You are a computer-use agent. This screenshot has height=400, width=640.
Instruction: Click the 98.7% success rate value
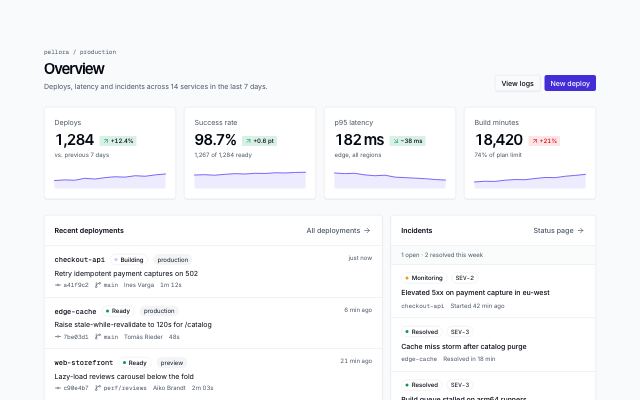pos(215,140)
